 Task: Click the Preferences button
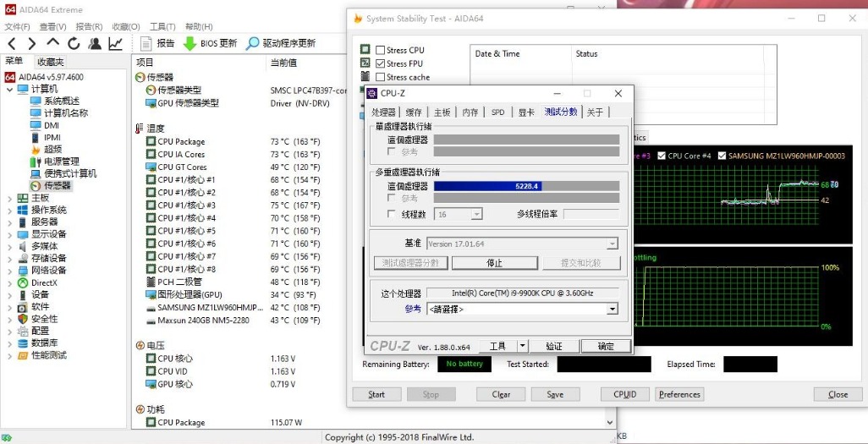(679, 394)
